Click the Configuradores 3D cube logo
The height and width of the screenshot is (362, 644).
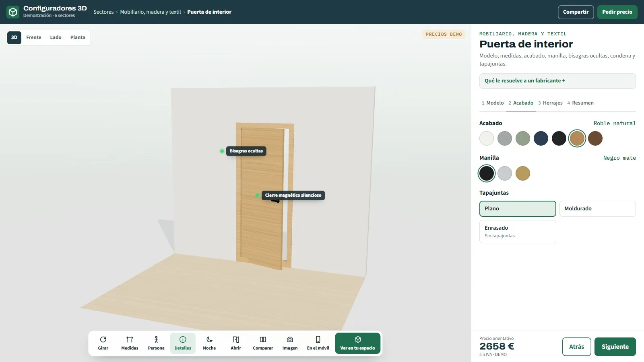point(13,12)
